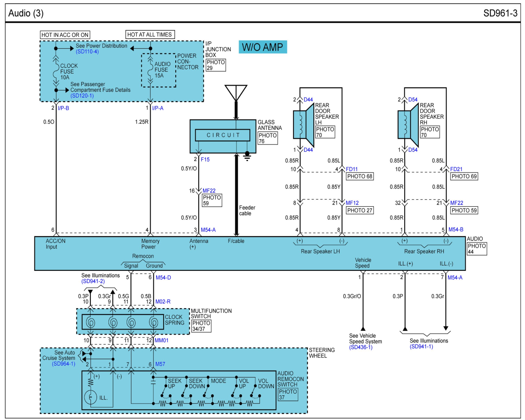Open PHOTO 27 next to MF12

point(360,210)
